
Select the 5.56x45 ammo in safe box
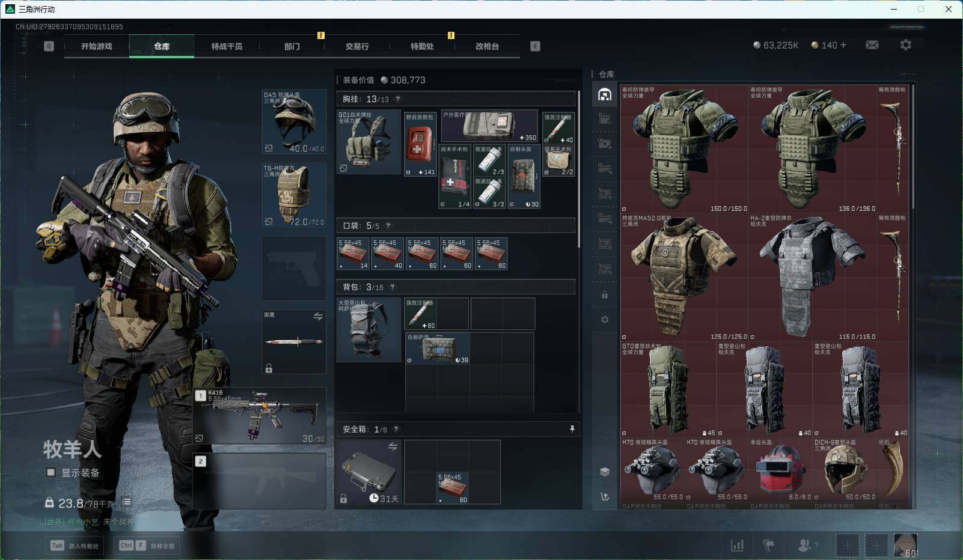click(453, 488)
